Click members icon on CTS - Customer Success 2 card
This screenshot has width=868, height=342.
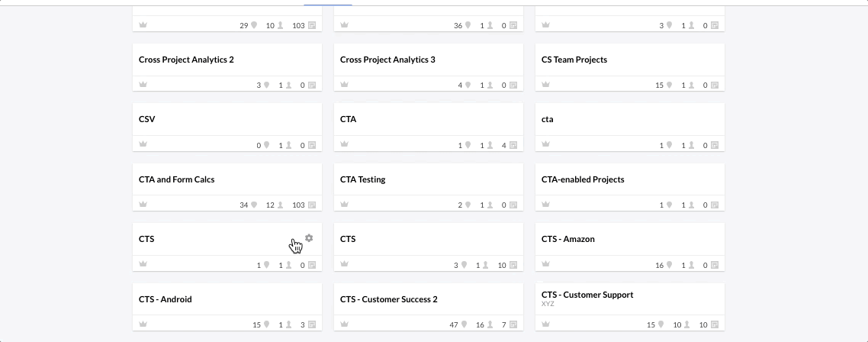click(x=491, y=325)
